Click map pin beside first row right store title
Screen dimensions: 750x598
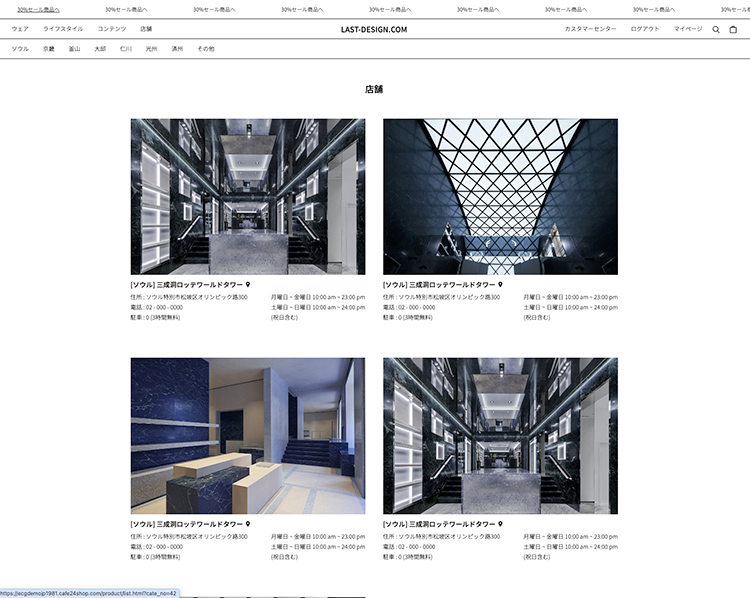click(x=500, y=285)
